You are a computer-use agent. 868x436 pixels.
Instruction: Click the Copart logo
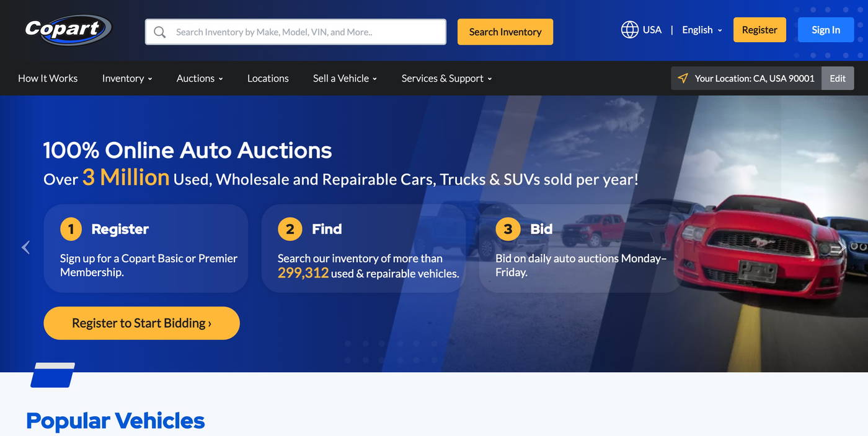point(67,30)
